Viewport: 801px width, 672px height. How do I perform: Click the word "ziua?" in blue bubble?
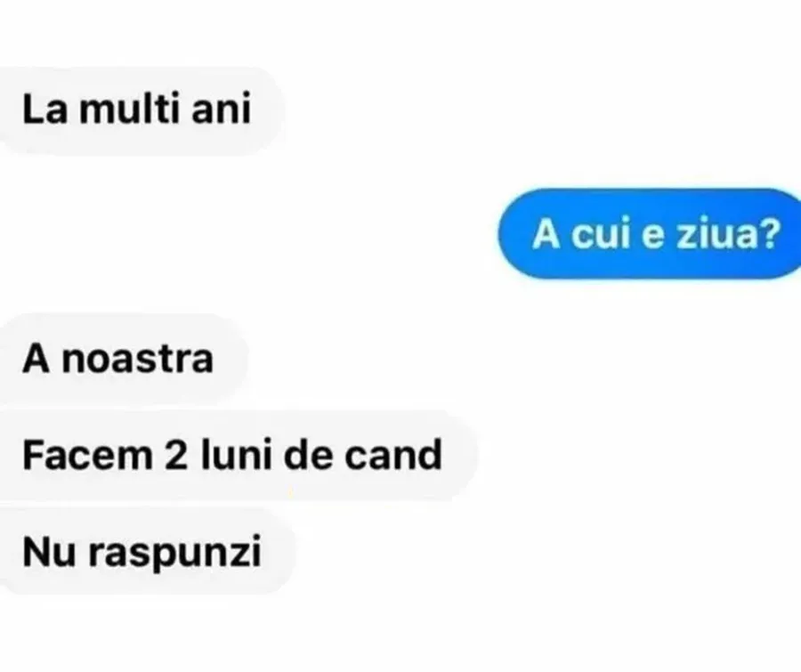coord(729,234)
